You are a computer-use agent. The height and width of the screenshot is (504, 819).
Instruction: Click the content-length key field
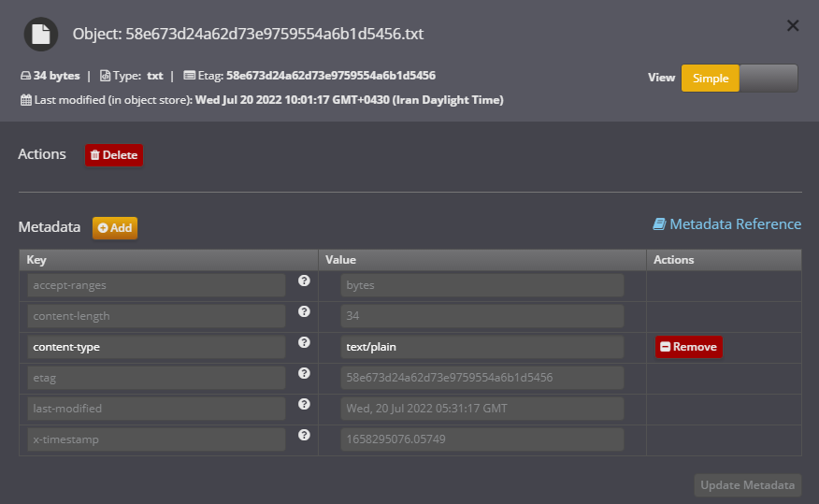click(x=156, y=316)
